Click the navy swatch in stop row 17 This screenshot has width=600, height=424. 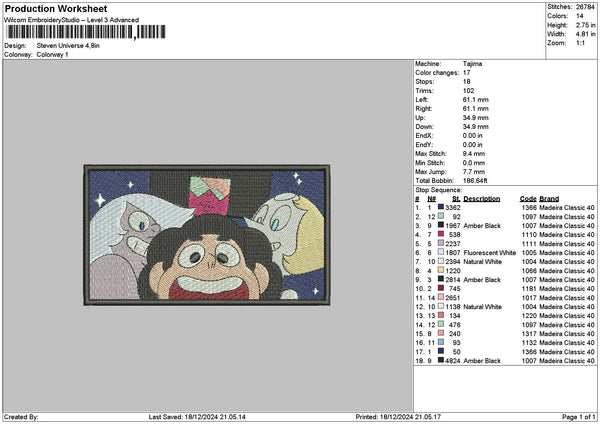441,351
